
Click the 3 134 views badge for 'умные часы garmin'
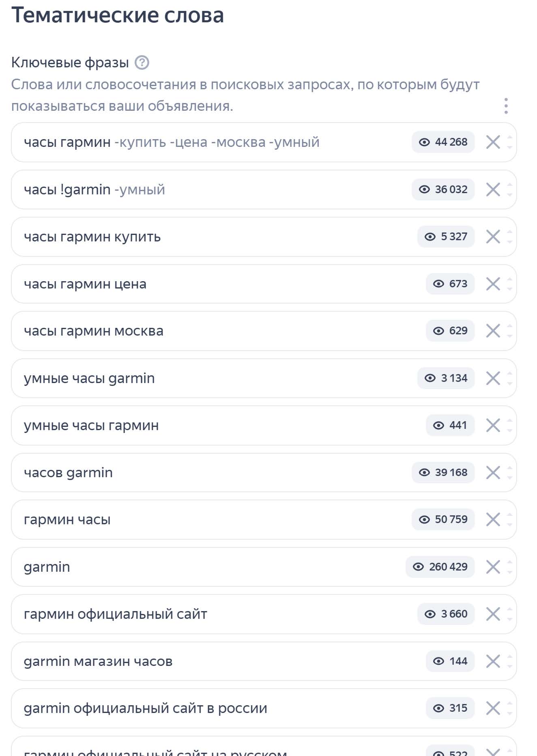tap(446, 378)
